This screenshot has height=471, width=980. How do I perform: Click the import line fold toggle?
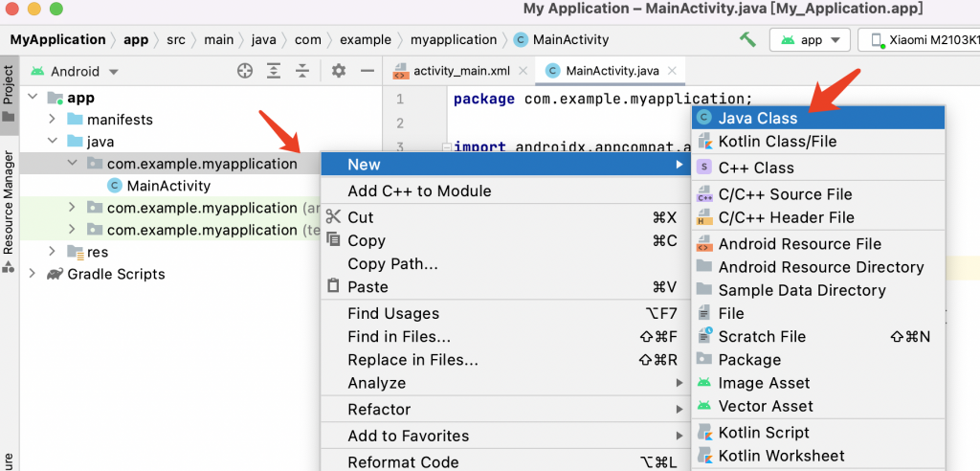[x=446, y=147]
